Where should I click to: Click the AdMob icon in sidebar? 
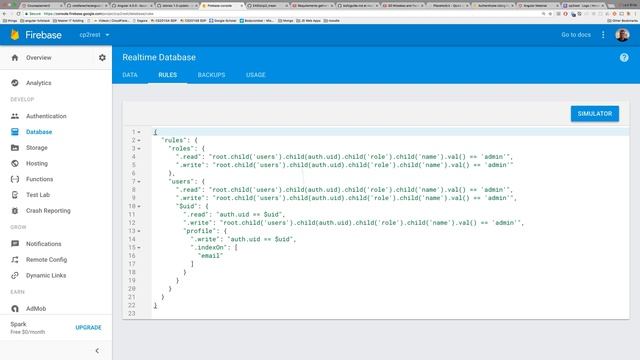click(15, 309)
